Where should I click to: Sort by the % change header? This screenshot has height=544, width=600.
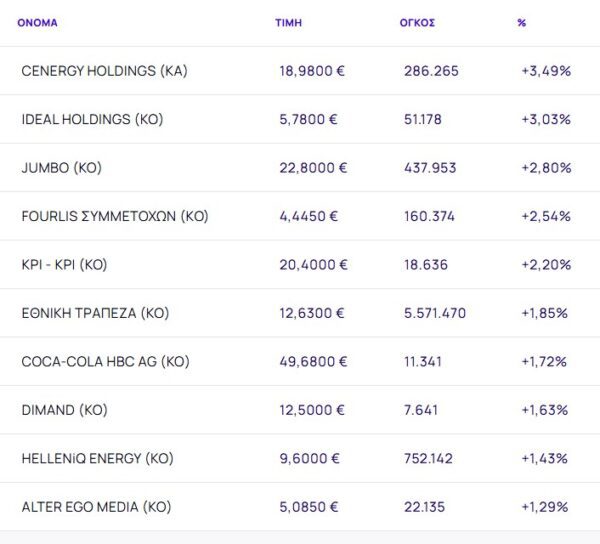(522, 22)
